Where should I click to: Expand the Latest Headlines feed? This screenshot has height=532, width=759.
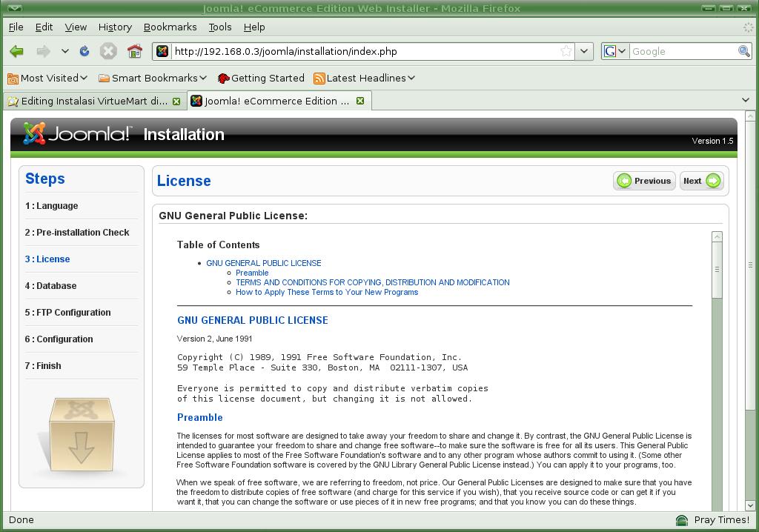364,78
